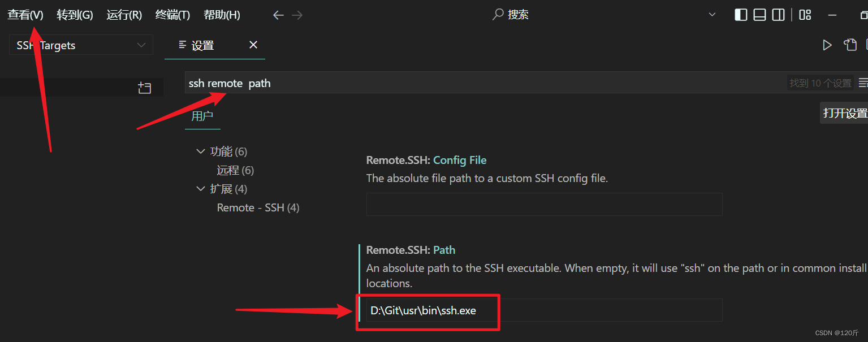The width and height of the screenshot is (868, 342).
Task: Close the 设置 settings tab
Action: pyautogui.click(x=253, y=45)
